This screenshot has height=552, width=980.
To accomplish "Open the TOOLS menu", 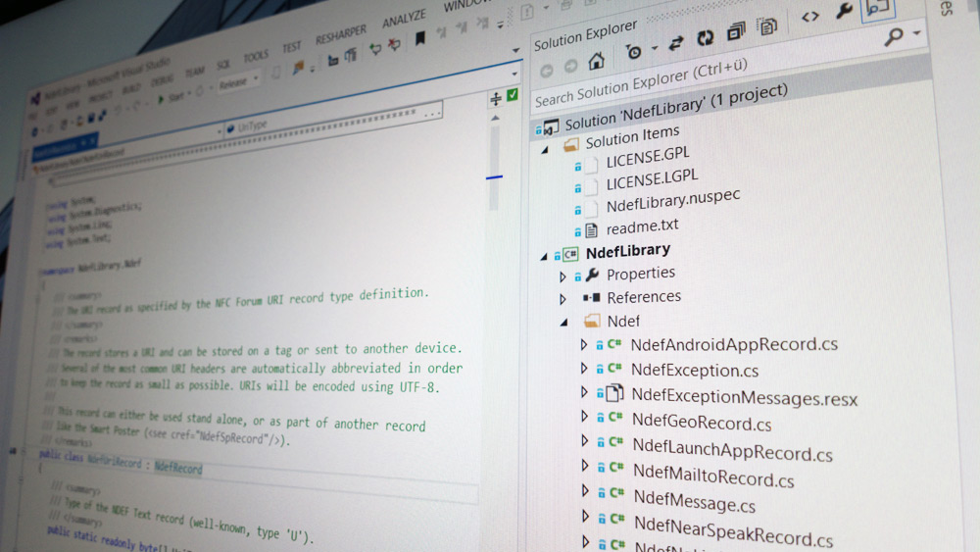I will [x=255, y=57].
